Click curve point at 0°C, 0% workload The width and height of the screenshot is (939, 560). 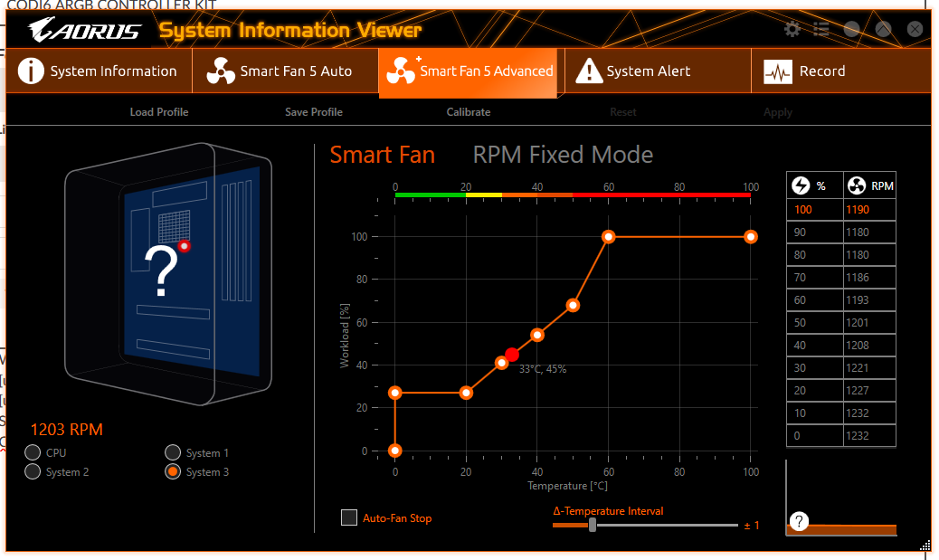click(394, 451)
